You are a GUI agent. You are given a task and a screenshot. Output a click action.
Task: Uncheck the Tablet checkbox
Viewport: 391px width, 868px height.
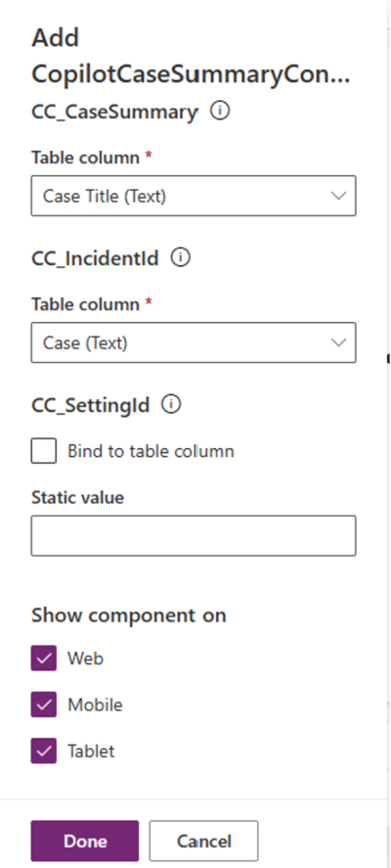[x=44, y=752]
